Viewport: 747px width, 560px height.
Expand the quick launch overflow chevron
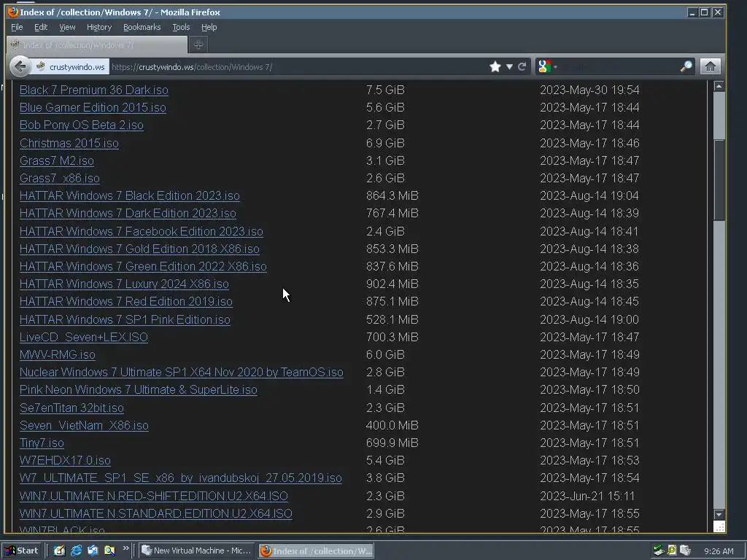tap(125, 548)
